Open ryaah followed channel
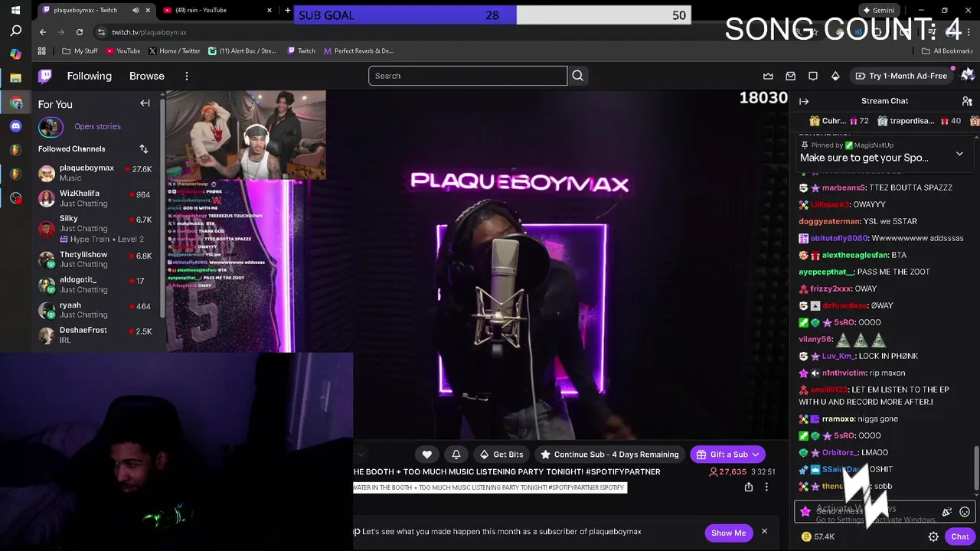 point(96,310)
